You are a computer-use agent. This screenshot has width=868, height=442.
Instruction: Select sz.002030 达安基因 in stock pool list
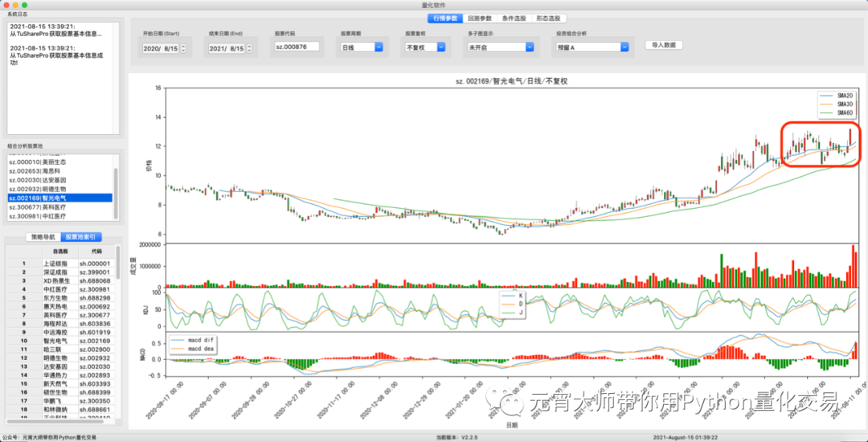[x=60, y=180]
